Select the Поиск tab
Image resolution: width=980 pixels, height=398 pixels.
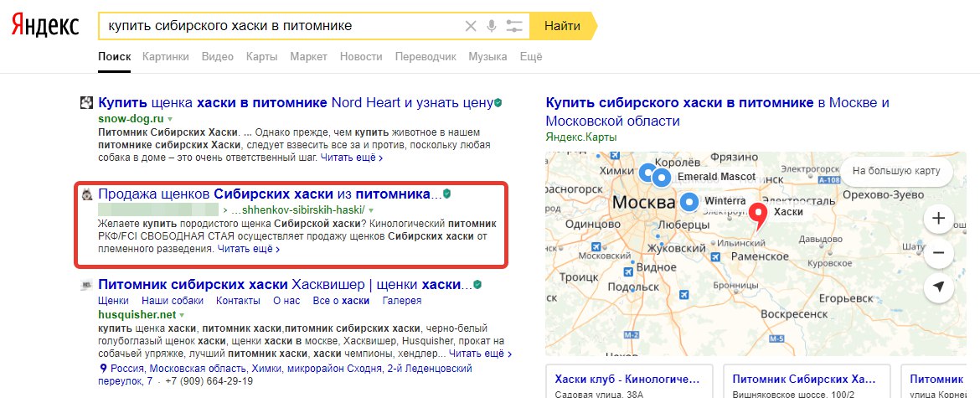(x=115, y=57)
